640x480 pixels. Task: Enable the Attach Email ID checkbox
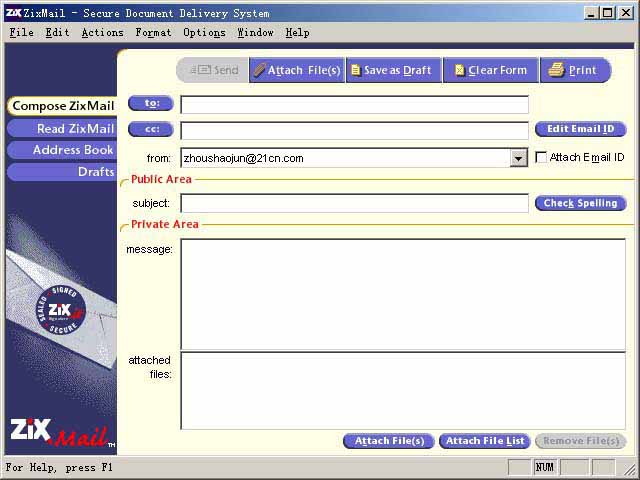click(x=541, y=158)
